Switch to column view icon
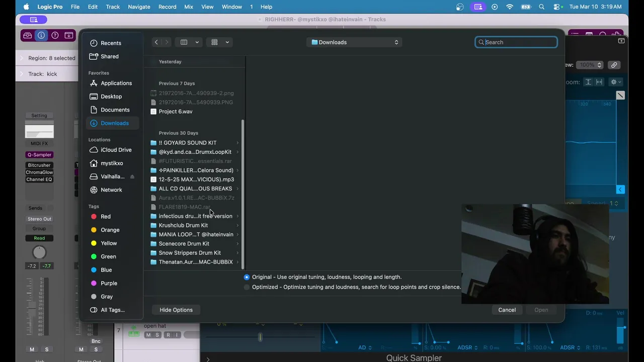Image resolution: width=644 pixels, height=362 pixels. pyautogui.click(x=184, y=42)
